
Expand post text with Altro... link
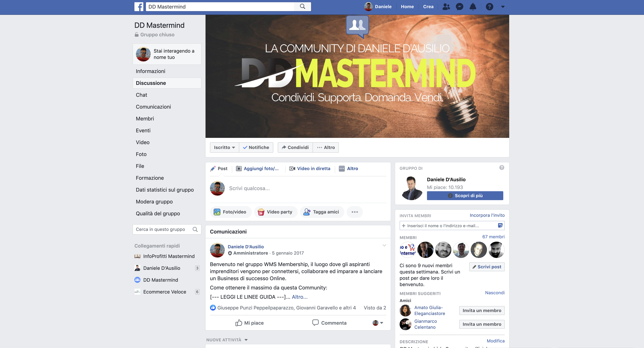point(299,297)
